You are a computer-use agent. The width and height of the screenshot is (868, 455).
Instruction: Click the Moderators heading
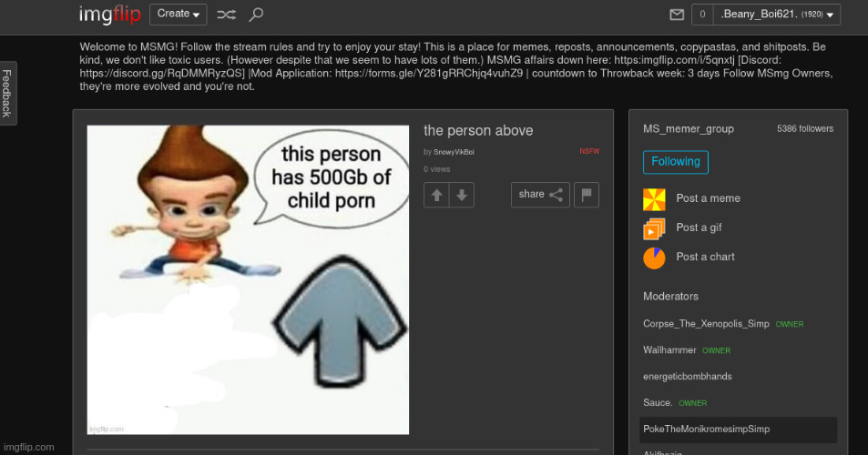pos(670,297)
